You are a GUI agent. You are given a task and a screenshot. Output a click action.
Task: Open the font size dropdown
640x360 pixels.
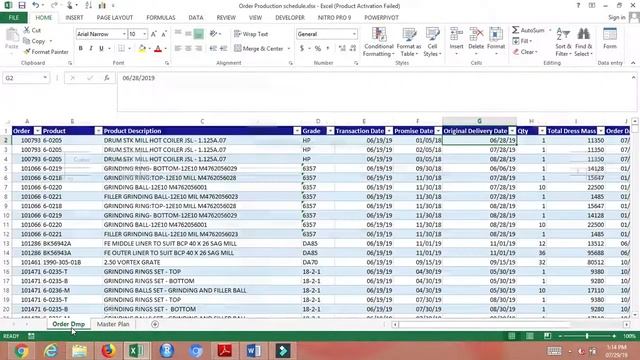pos(144,34)
